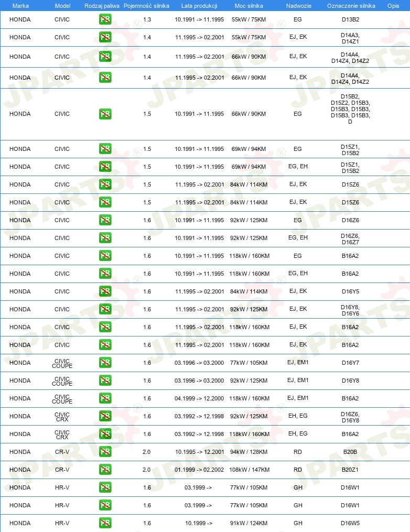The image size is (410, 532).
Task: Select HONDA in the D13B2 row
Action: [20, 19]
